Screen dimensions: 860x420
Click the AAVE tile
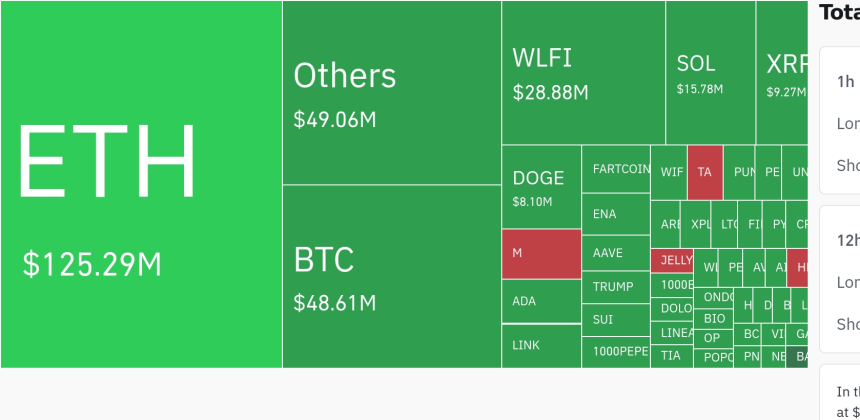tap(616, 253)
